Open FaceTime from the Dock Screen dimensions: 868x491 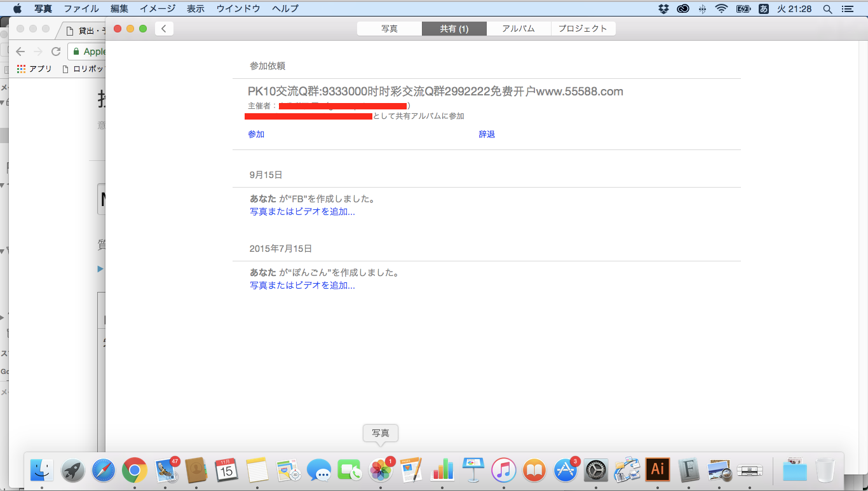350,470
